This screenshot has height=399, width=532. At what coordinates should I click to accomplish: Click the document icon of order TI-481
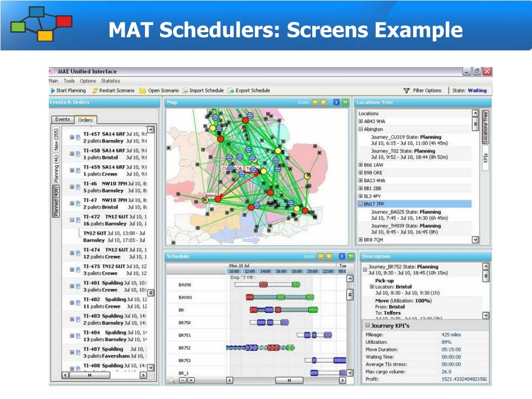[x=78, y=286]
